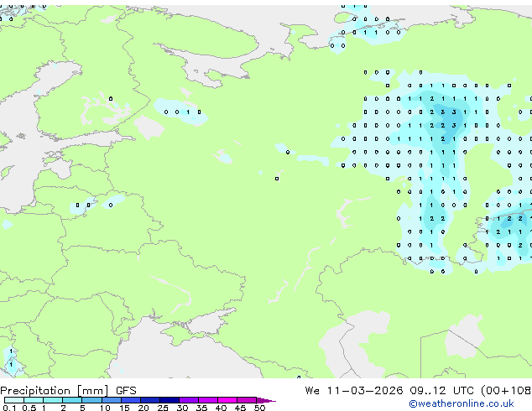Click the '09..12 UTC' time label
Image resolution: width=532 pixels, height=411 pixels.
[x=441, y=391]
